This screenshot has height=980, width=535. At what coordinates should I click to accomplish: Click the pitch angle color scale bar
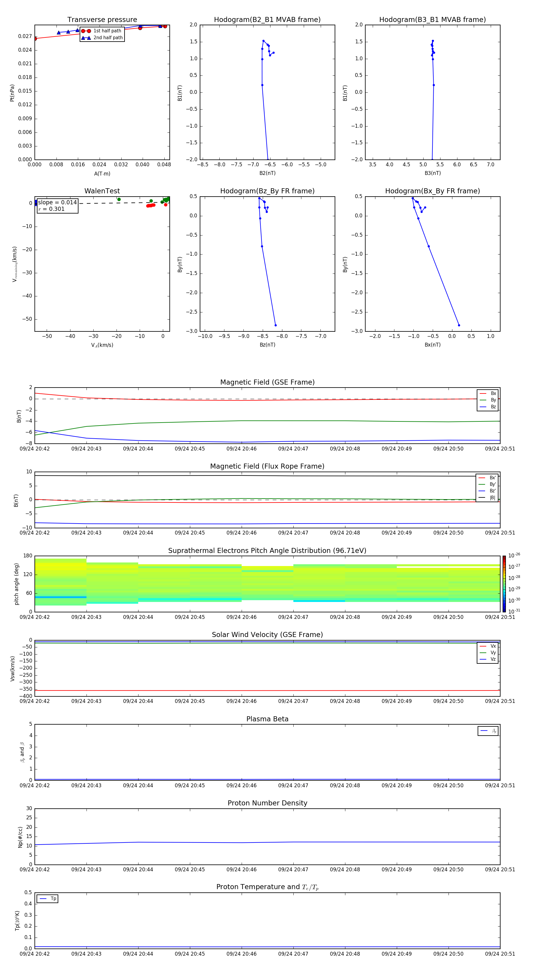[504, 584]
